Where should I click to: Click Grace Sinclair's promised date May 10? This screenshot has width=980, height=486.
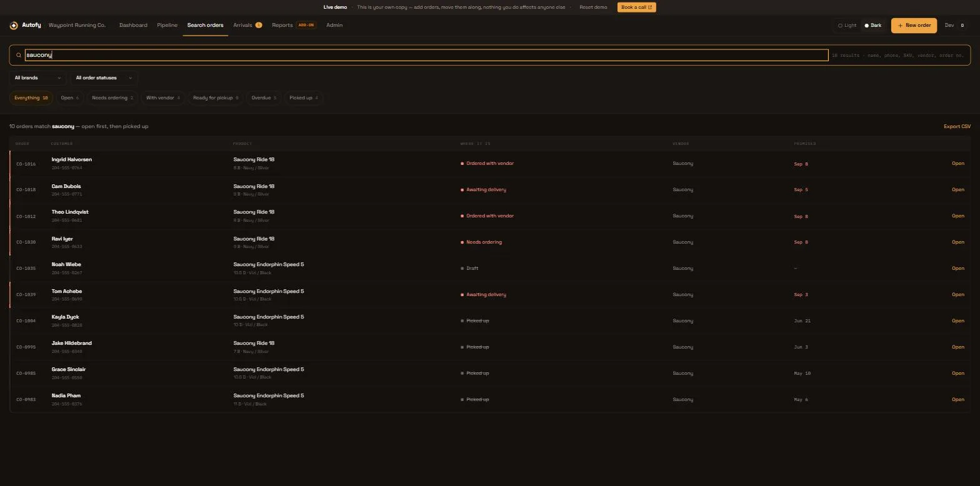tap(802, 374)
